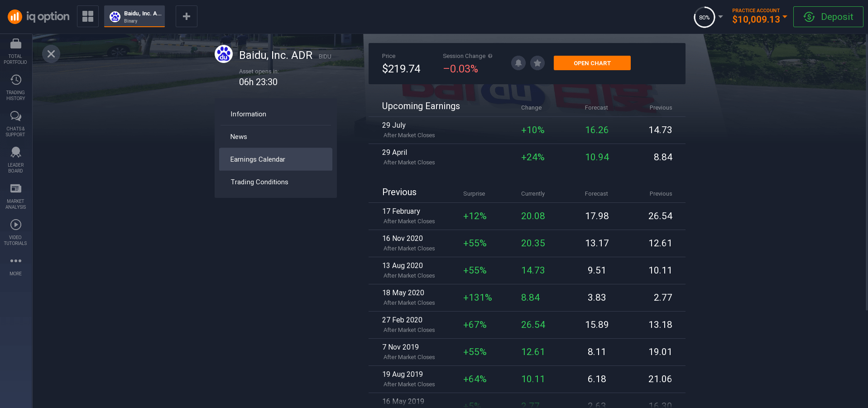Click the +24% change value
Viewport: 868px width, 408px height.
coord(532,157)
